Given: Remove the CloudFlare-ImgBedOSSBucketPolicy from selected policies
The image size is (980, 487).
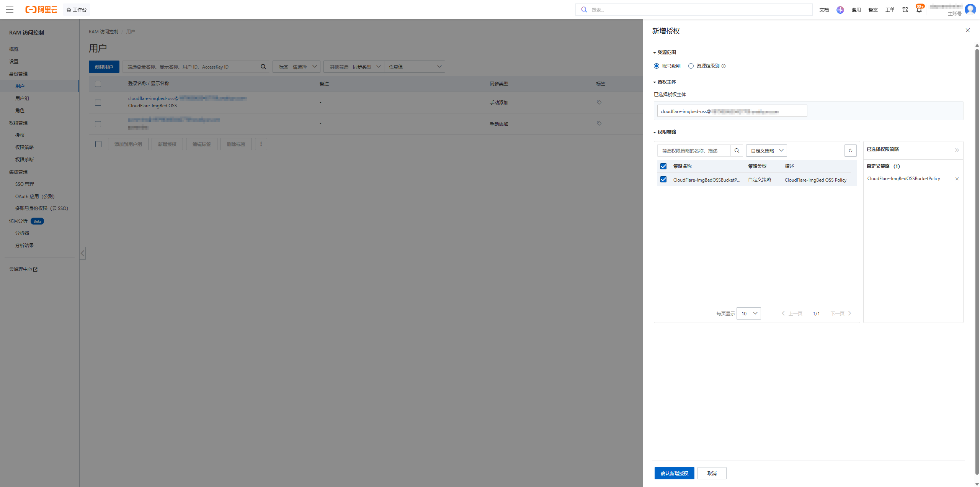Looking at the screenshot, I should [x=957, y=179].
